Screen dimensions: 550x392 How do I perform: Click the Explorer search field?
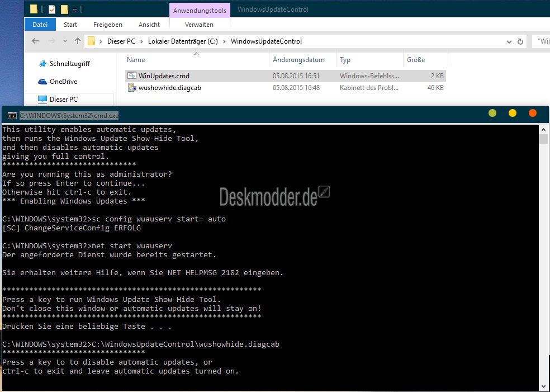tap(541, 41)
